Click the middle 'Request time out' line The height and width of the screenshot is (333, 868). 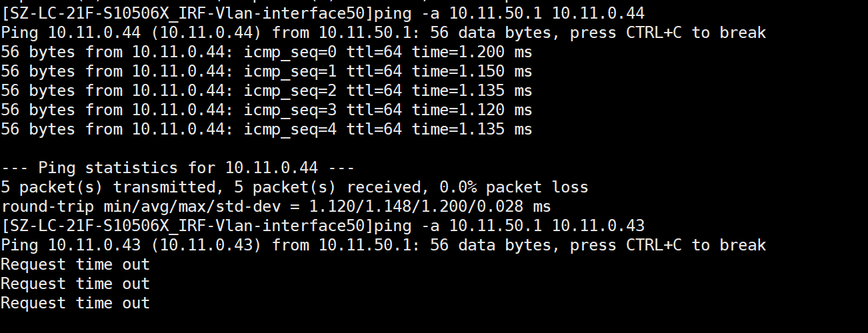pos(75,284)
